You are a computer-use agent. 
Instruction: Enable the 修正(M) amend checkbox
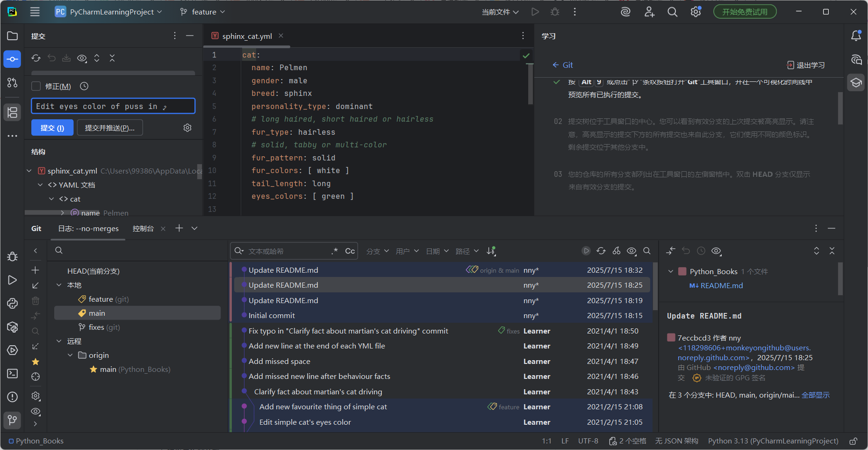click(x=36, y=86)
